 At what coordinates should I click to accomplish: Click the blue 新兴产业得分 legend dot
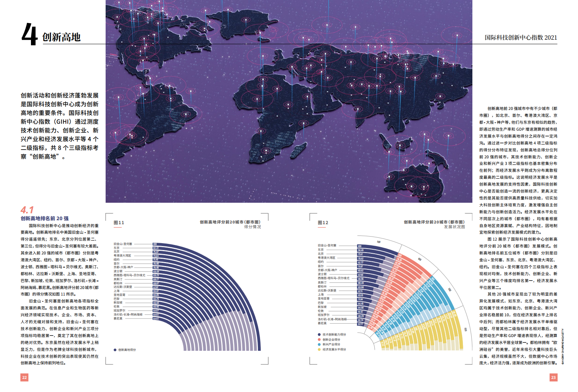tap(319, 344)
